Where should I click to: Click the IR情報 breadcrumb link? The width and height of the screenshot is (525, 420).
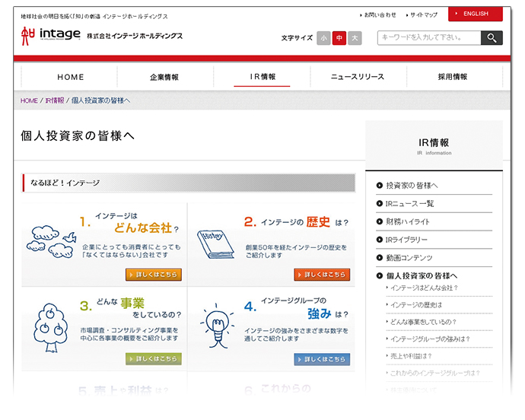pos(54,100)
